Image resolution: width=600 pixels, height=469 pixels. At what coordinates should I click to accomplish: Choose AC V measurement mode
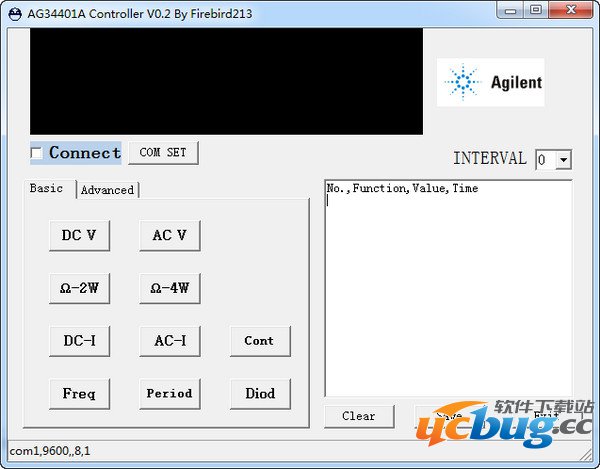[x=170, y=235]
